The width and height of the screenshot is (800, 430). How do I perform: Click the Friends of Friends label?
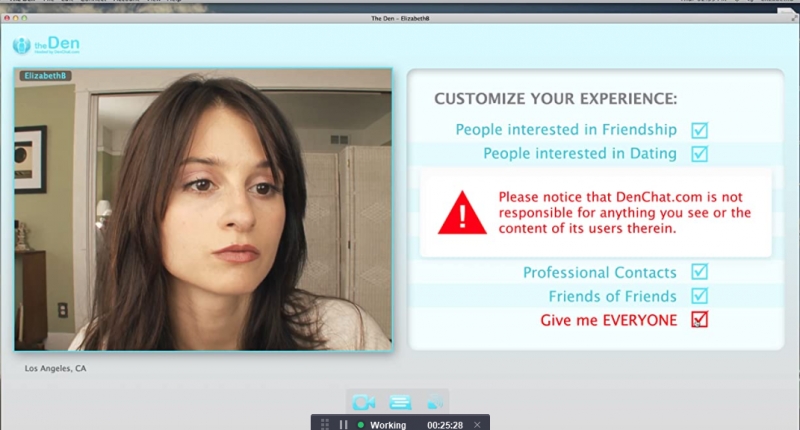(612, 296)
